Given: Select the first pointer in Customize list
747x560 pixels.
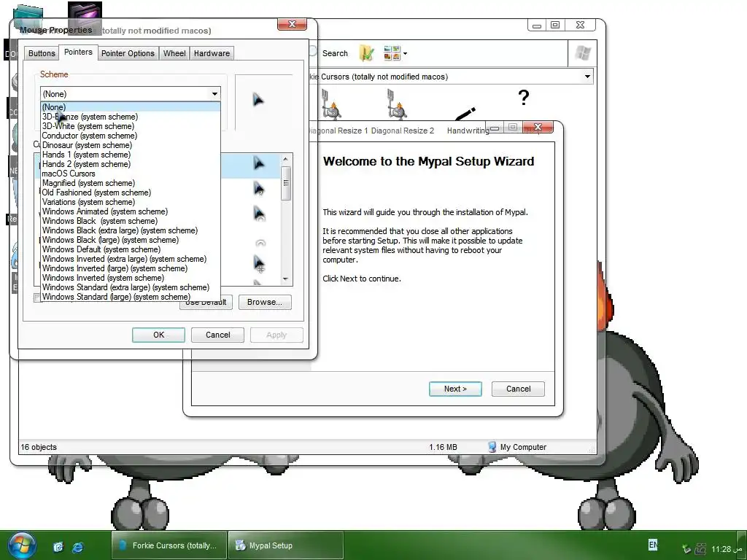Looking at the screenshot, I should [x=258, y=163].
